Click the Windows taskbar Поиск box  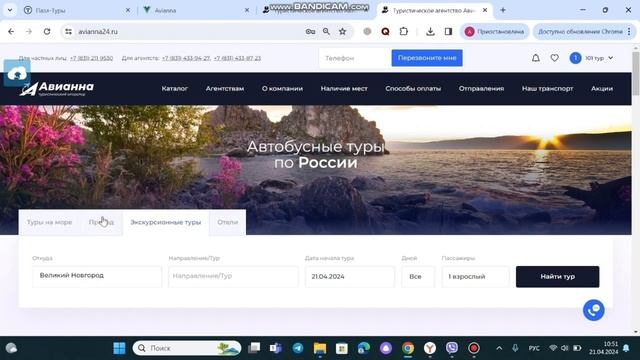coord(187,348)
